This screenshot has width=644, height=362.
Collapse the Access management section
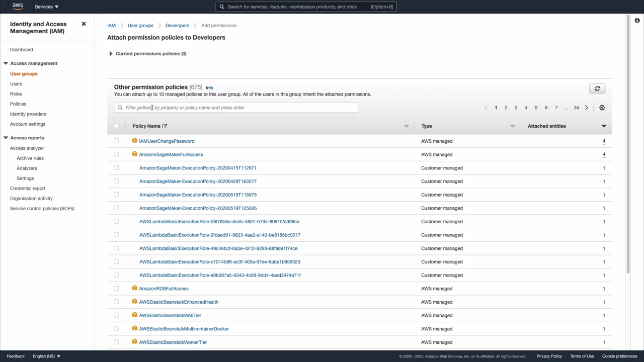click(x=6, y=63)
